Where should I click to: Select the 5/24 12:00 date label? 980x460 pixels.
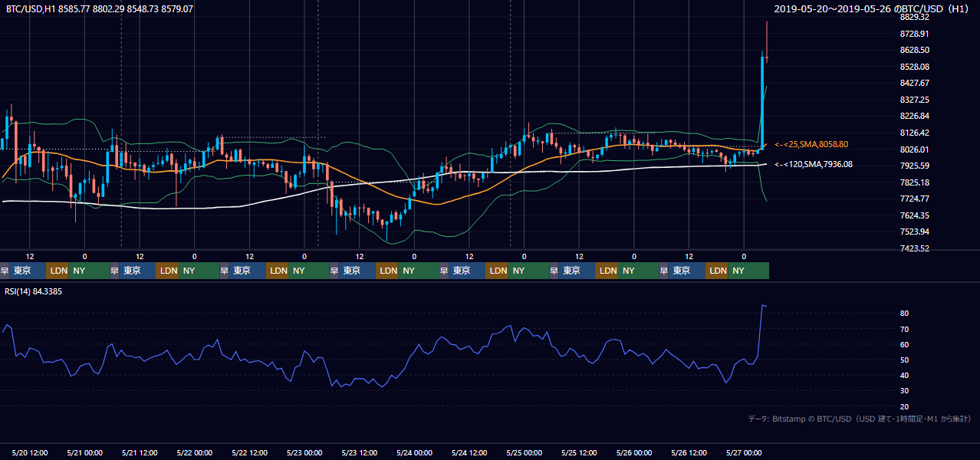[x=469, y=452]
